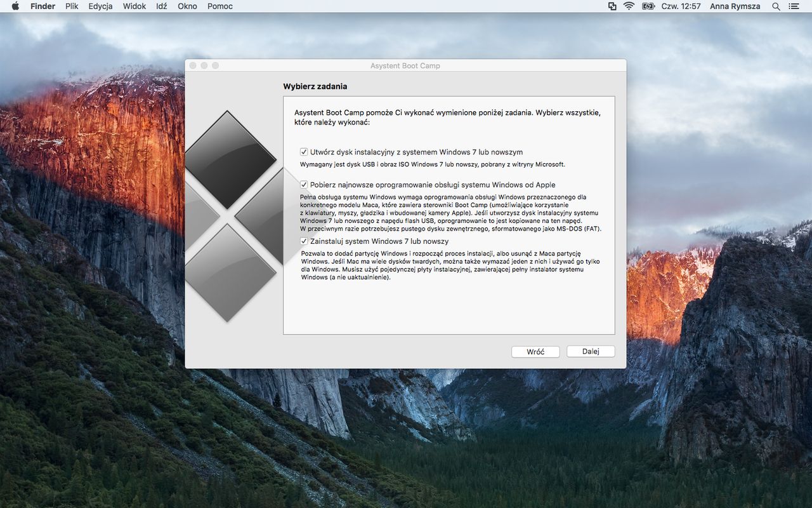Viewport: 812px width, 508px height.
Task: Open the Pomoc menu
Action: pos(220,6)
